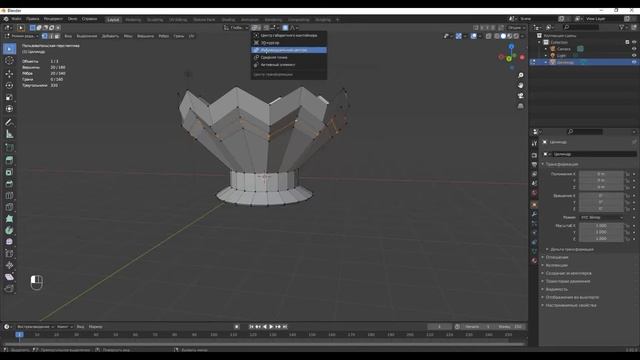Select the Rotate tool in the left toolbar

tap(9, 85)
